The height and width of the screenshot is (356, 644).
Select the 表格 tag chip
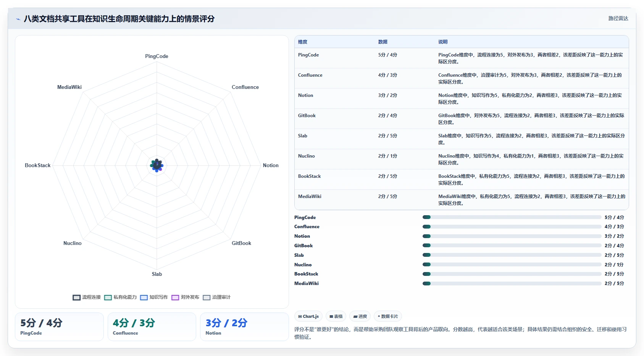336,316
